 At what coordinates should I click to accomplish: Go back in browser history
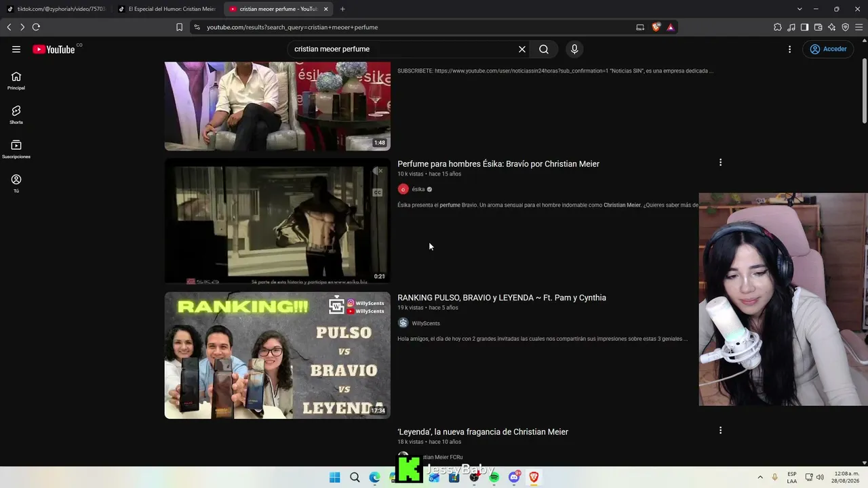[x=9, y=27]
